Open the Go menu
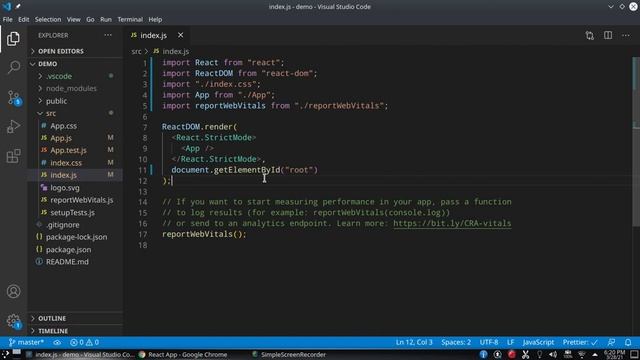 [90, 19]
